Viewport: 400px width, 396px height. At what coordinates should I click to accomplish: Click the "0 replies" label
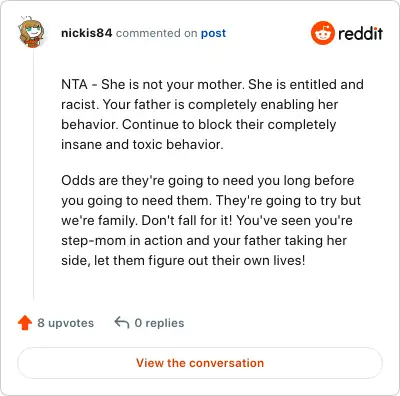[159, 323]
